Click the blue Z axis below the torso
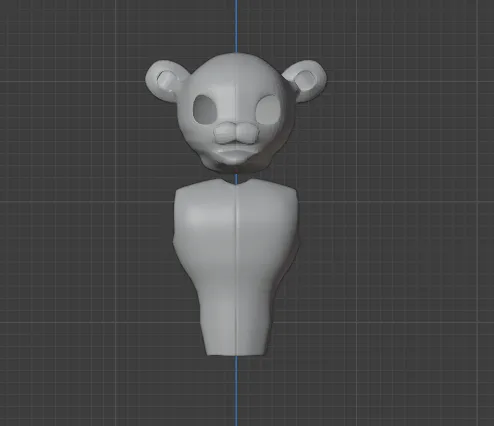Image resolution: width=494 pixels, height=426 pixels. 236,391
